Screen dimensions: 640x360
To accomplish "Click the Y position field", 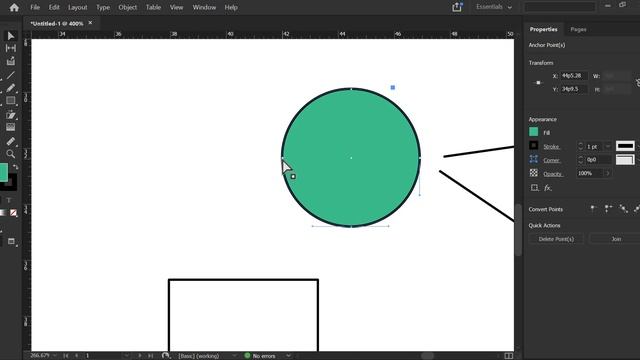I will tap(574, 89).
